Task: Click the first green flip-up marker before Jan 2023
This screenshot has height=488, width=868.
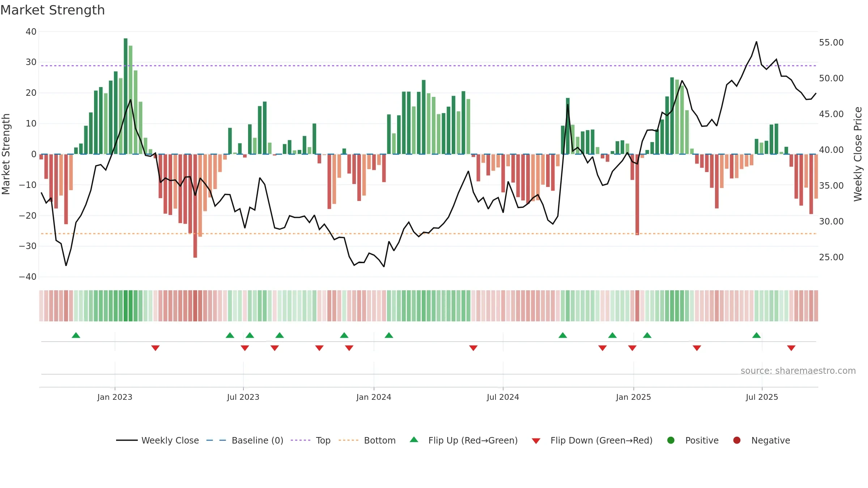Action: tap(76, 335)
